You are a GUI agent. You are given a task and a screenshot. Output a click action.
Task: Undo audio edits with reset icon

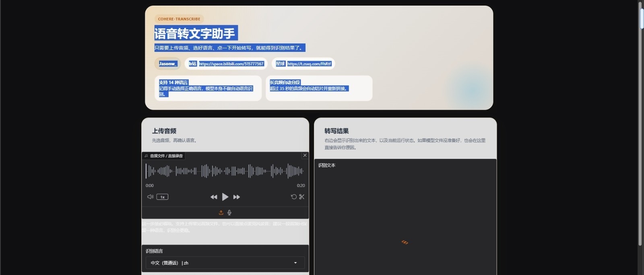294,197
